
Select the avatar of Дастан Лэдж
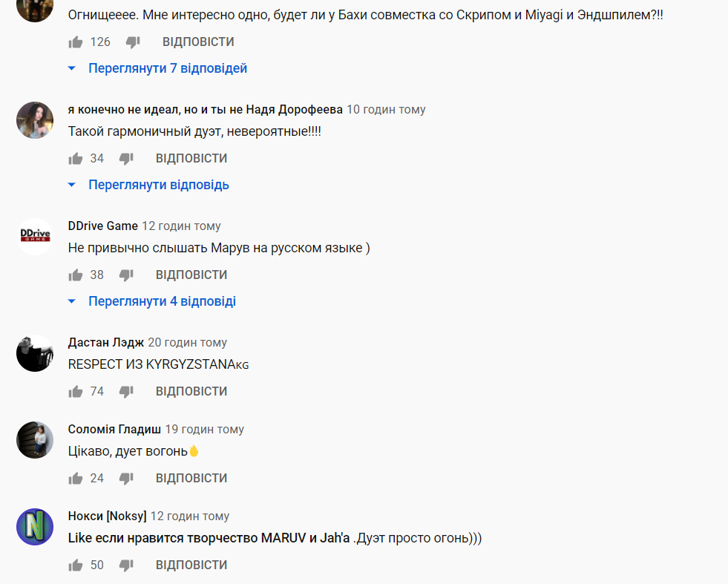[34, 353]
